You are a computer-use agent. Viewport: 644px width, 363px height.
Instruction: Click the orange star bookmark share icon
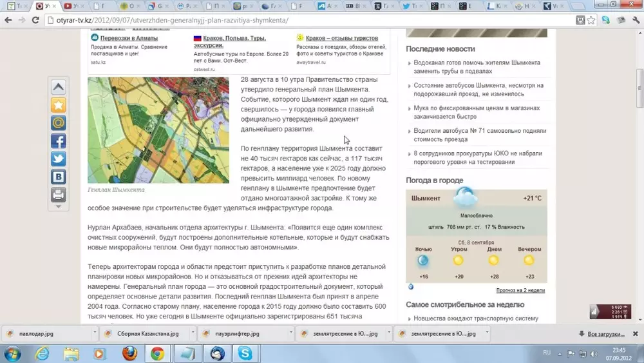click(x=58, y=105)
